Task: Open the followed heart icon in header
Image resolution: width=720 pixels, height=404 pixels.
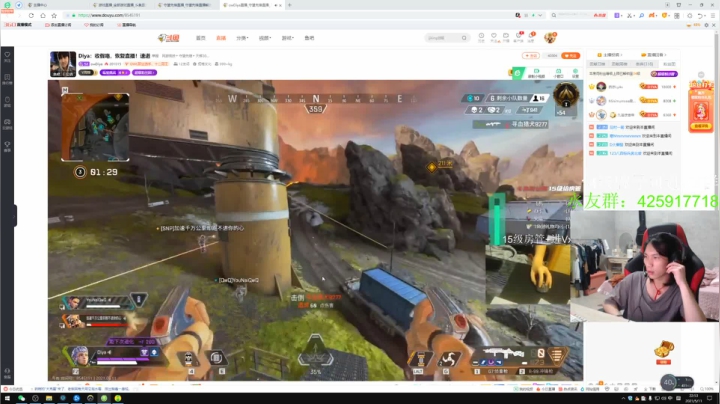Action: [494, 37]
